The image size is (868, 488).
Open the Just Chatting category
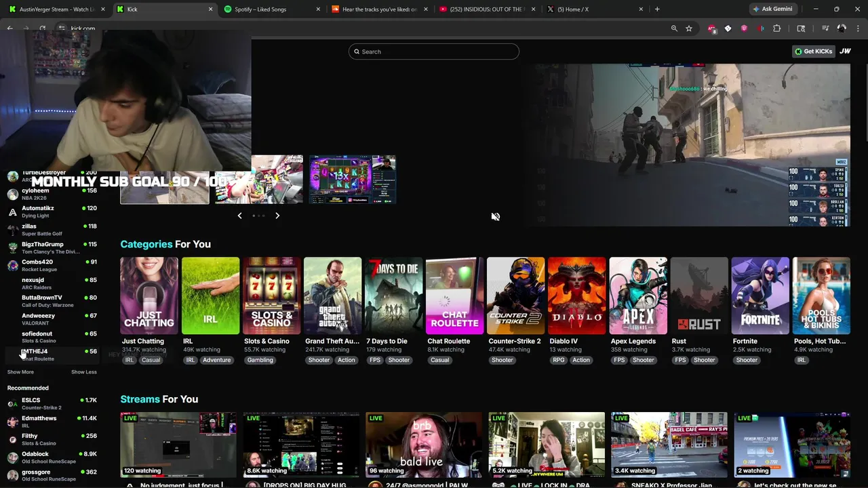click(x=149, y=296)
